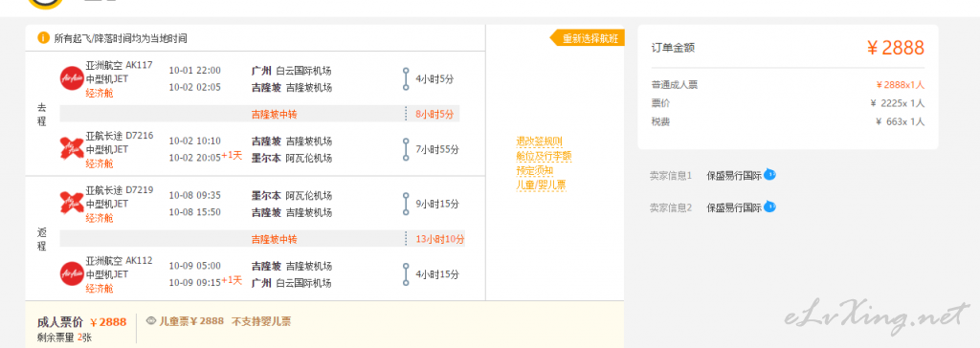Click the AirAsia logo for flight AK112

point(71,273)
